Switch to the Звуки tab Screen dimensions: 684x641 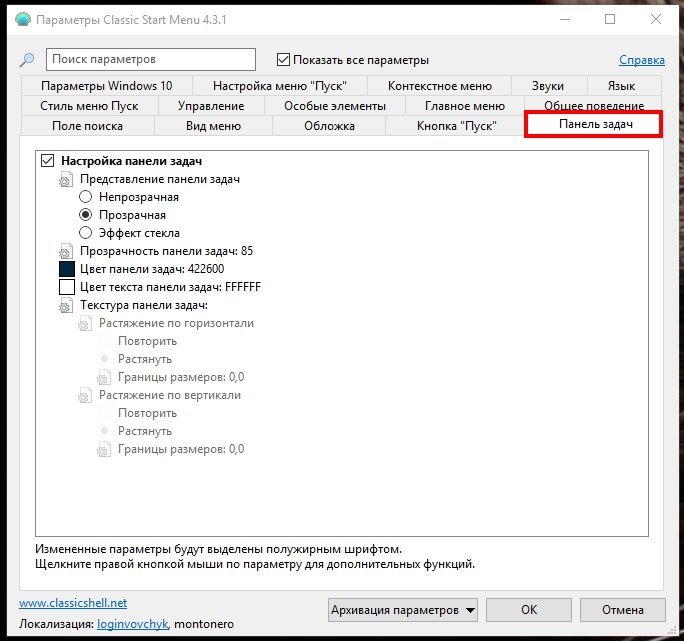[548, 86]
